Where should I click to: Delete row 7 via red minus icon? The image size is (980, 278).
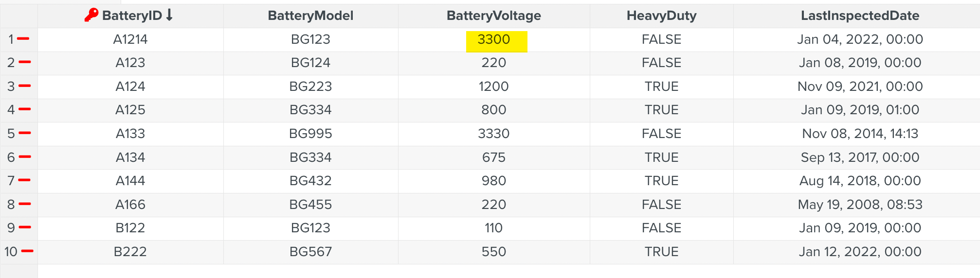25,180
